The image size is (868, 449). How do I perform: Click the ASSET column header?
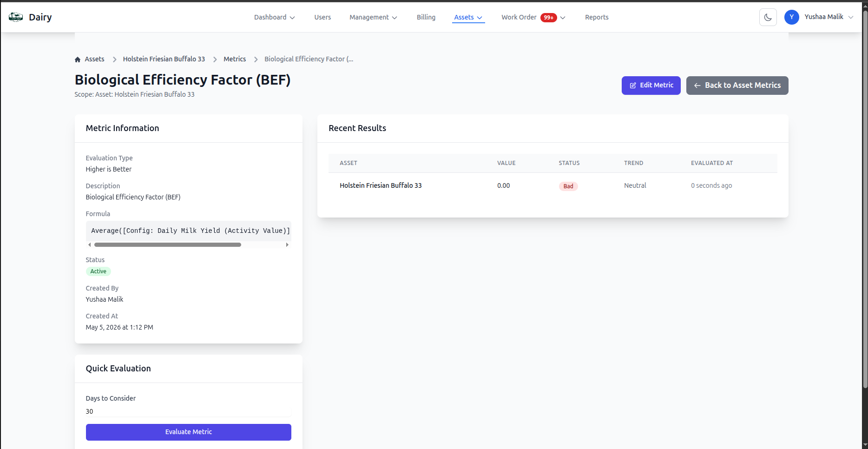pyautogui.click(x=349, y=163)
